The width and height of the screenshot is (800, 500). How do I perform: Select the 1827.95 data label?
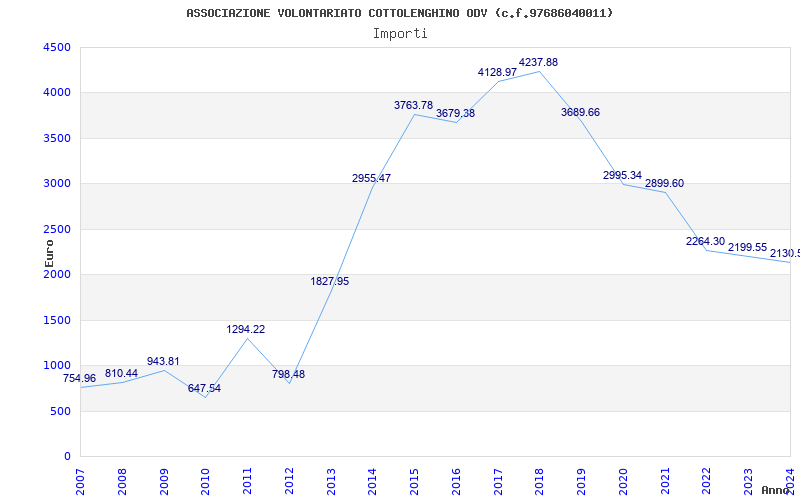click(330, 281)
